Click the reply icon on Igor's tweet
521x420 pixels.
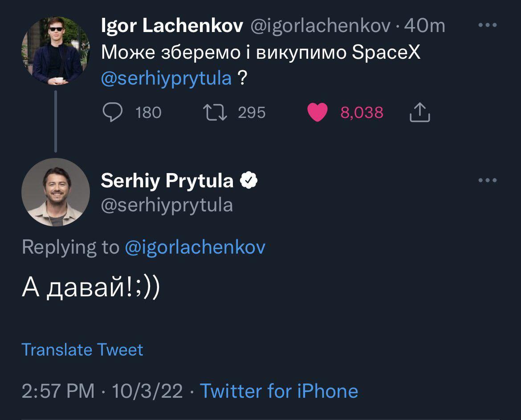(113, 113)
